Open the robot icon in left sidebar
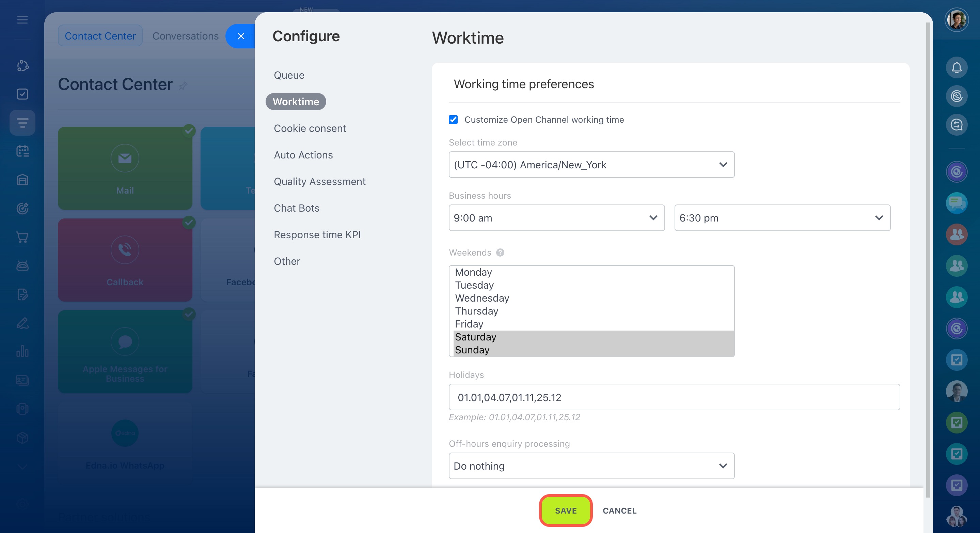The image size is (980, 533). tap(22, 265)
